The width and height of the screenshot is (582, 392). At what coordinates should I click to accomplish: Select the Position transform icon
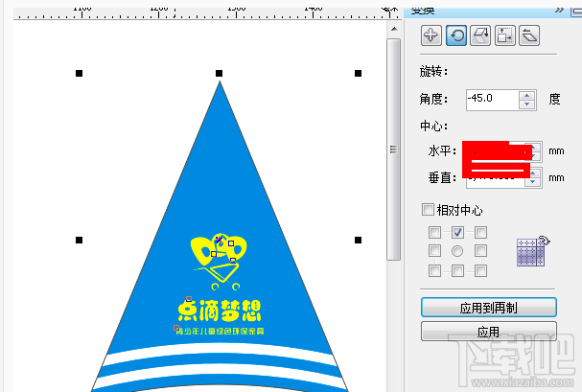click(431, 35)
